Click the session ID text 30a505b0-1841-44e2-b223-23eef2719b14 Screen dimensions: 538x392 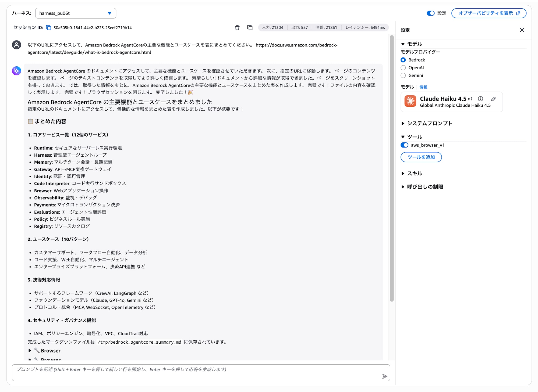(93, 28)
